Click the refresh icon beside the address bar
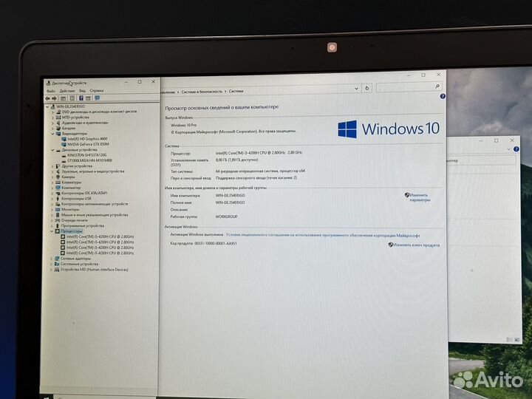Viewport: 532px width, 399px height. (x=366, y=88)
